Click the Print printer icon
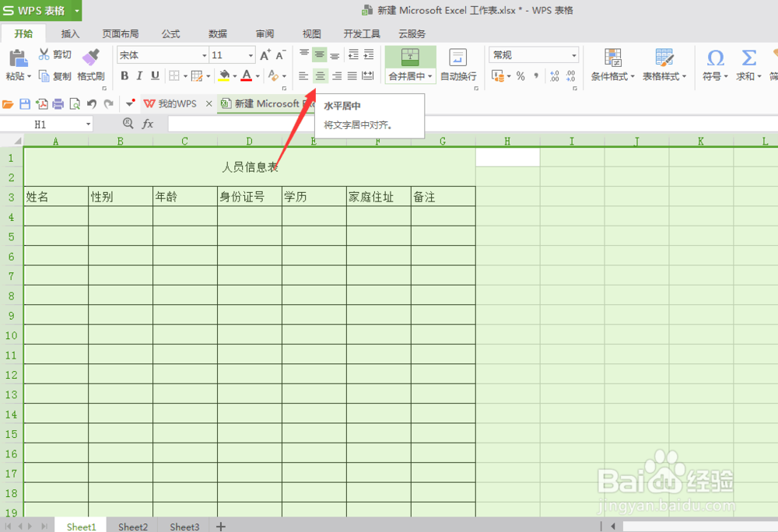 pos(58,103)
